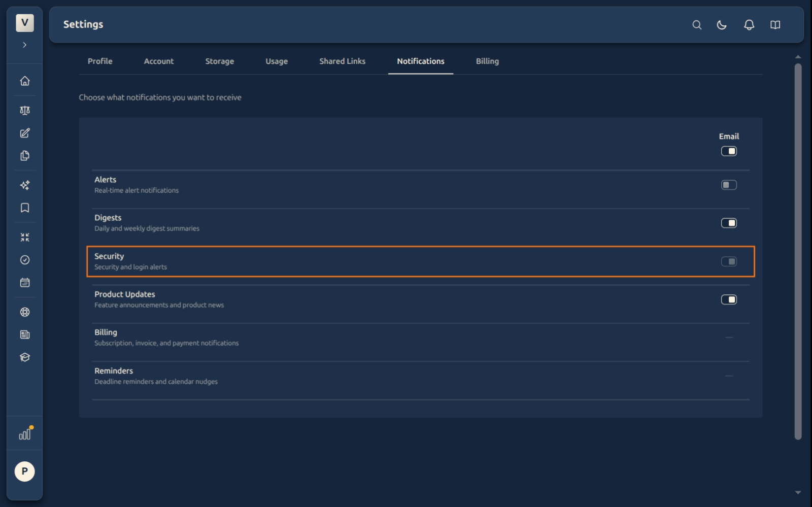The height and width of the screenshot is (507, 812).
Task: Open the book documentation icon
Action: pyautogui.click(x=775, y=25)
